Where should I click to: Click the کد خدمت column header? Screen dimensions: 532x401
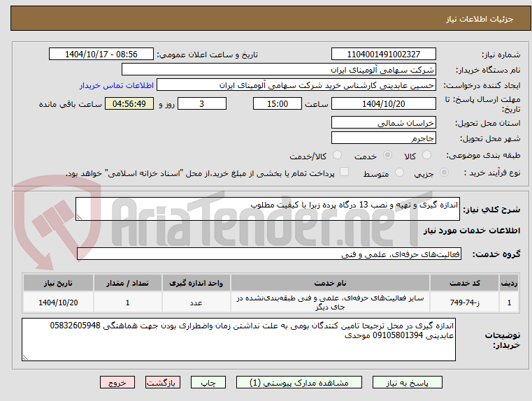tap(464, 283)
